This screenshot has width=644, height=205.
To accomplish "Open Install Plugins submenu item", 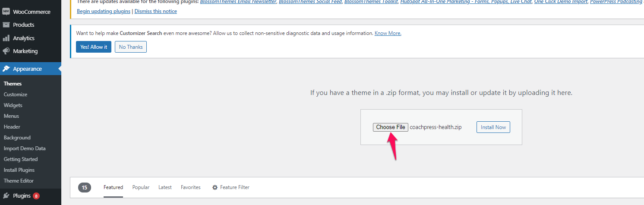I will tap(19, 170).
